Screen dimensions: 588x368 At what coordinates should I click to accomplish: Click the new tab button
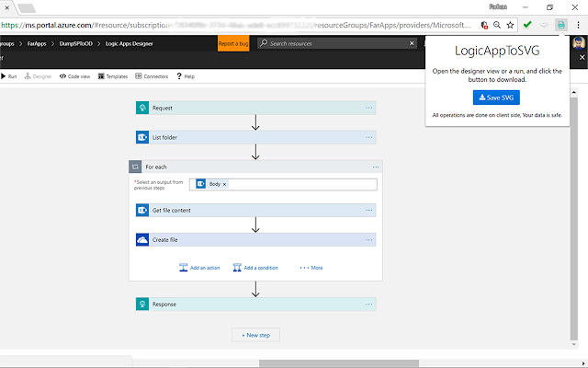27,8
